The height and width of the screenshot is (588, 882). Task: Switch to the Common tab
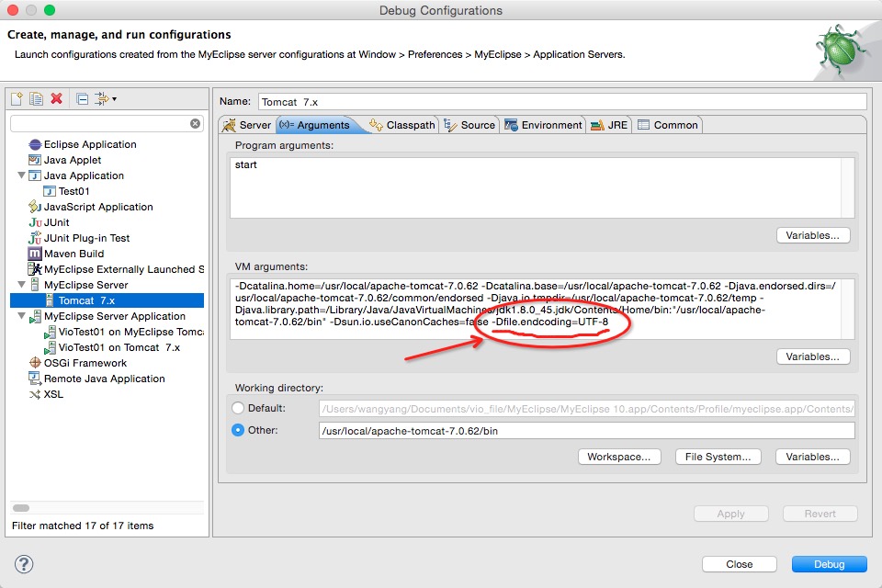tap(668, 125)
